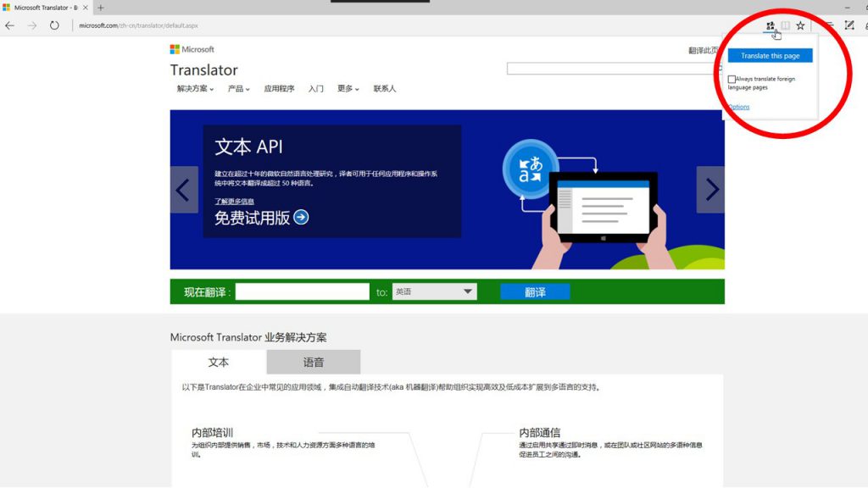
Task: Select 联系人 in the site navigation
Action: pos(384,89)
